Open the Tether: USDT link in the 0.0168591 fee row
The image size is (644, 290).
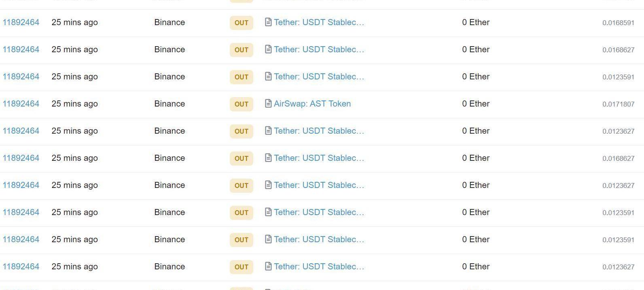point(319,22)
